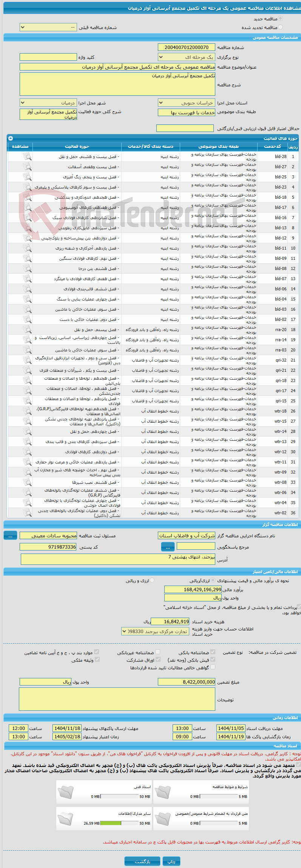This screenshot has width=301, height=868.
Task: Select ارزی/ریالی radio option
Action: (x=213, y=580)
